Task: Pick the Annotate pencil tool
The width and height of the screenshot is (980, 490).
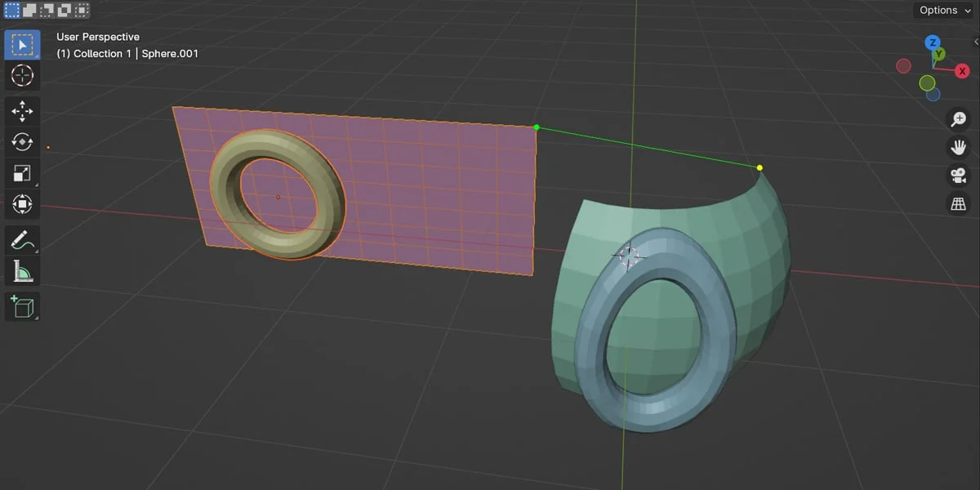Action: click(22, 240)
